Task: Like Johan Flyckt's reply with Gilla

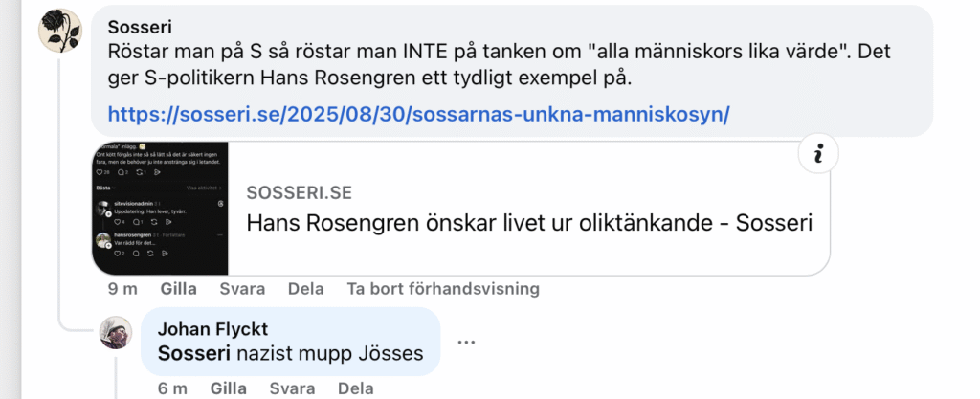Action: click(229, 388)
